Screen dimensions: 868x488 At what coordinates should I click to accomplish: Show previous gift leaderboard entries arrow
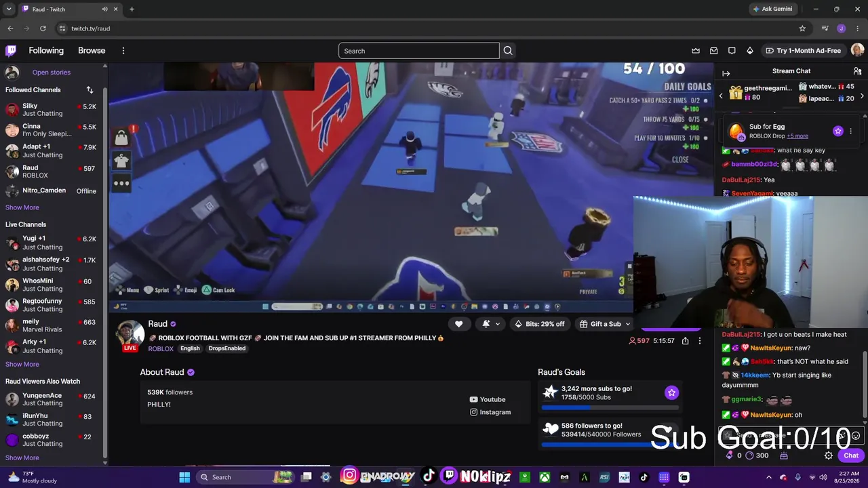point(721,96)
